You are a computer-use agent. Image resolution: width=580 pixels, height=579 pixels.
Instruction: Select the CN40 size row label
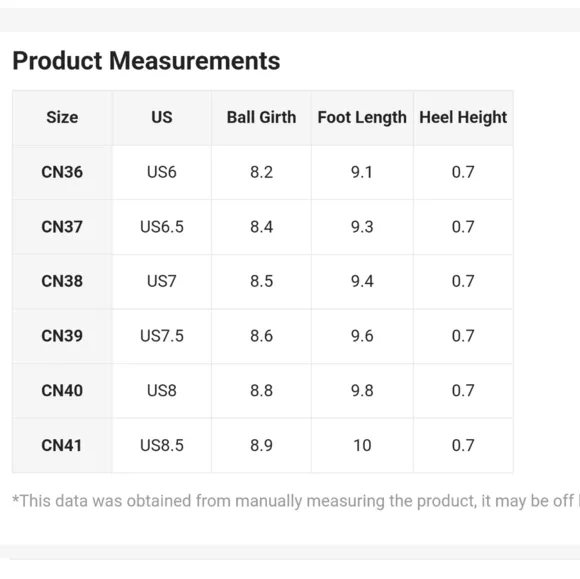(62, 391)
